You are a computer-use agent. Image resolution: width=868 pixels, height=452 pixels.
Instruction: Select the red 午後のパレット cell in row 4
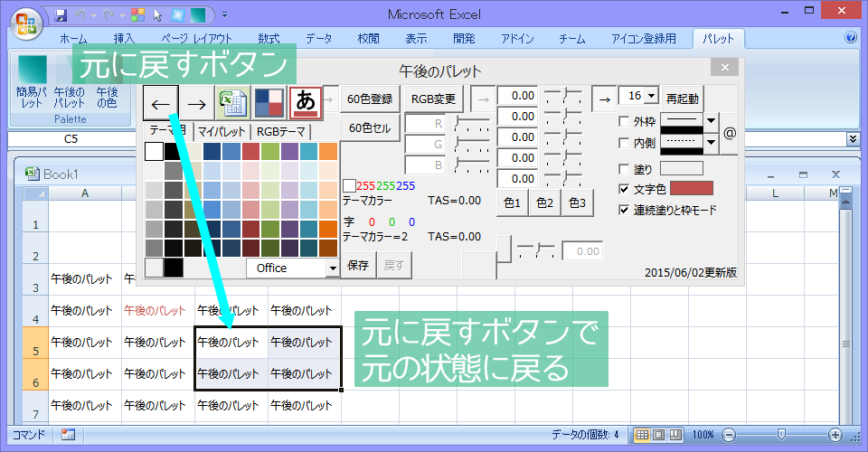click(157, 311)
